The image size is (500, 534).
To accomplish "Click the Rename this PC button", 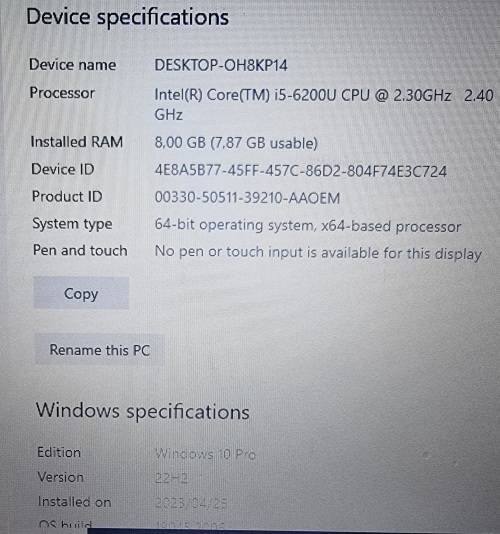I will coord(99,350).
